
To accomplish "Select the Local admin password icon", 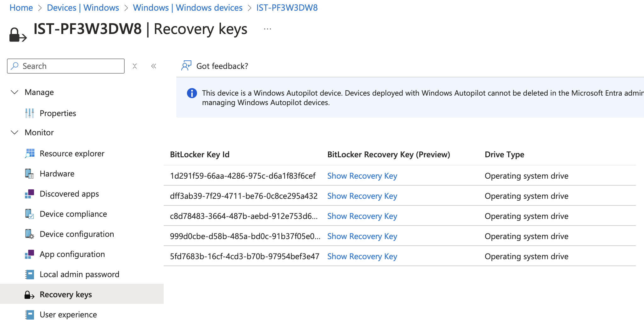I will click(30, 274).
